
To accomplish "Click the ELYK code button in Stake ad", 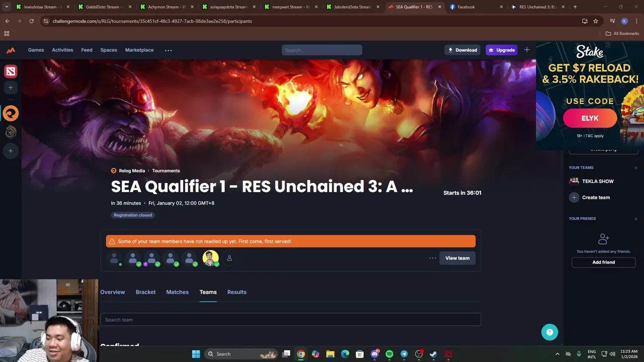I will [590, 118].
